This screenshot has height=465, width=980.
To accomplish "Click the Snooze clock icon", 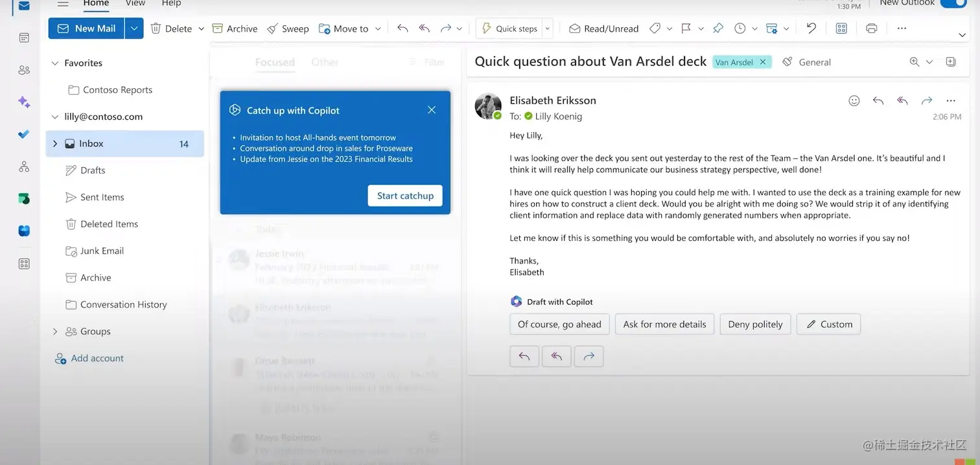I will tap(740, 28).
